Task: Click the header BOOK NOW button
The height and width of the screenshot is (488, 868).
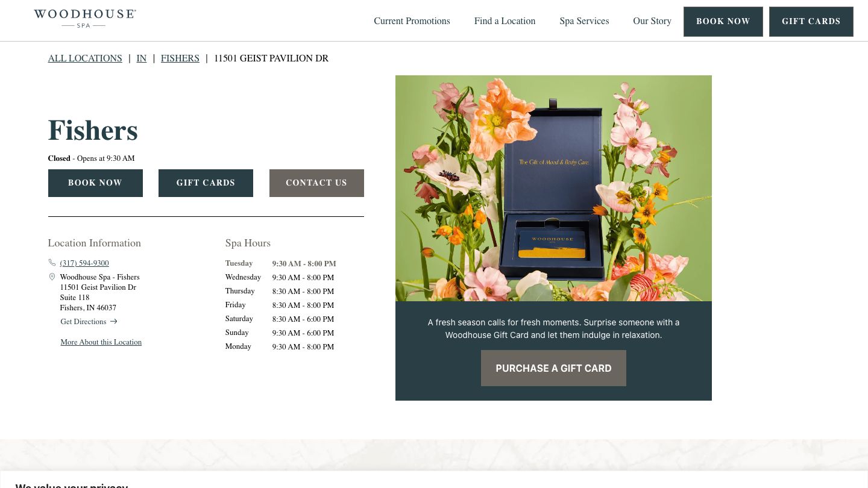Action: pos(723,22)
